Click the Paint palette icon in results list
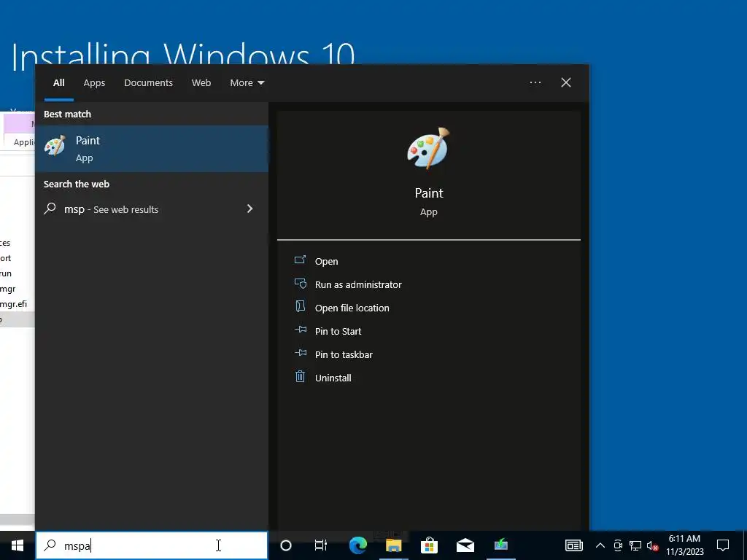Screen dimensions: 747x560 [55, 145]
